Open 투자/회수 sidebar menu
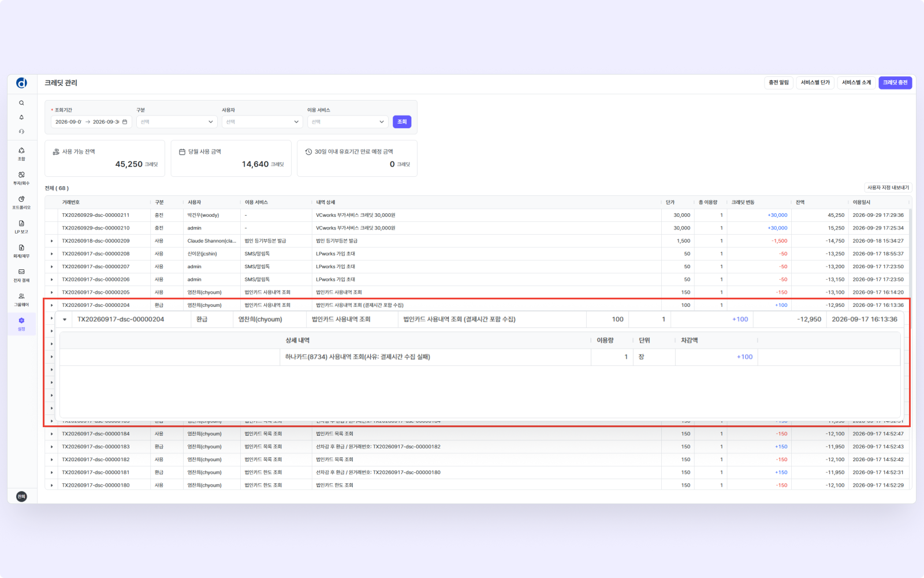924x578 pixels. 21,178
